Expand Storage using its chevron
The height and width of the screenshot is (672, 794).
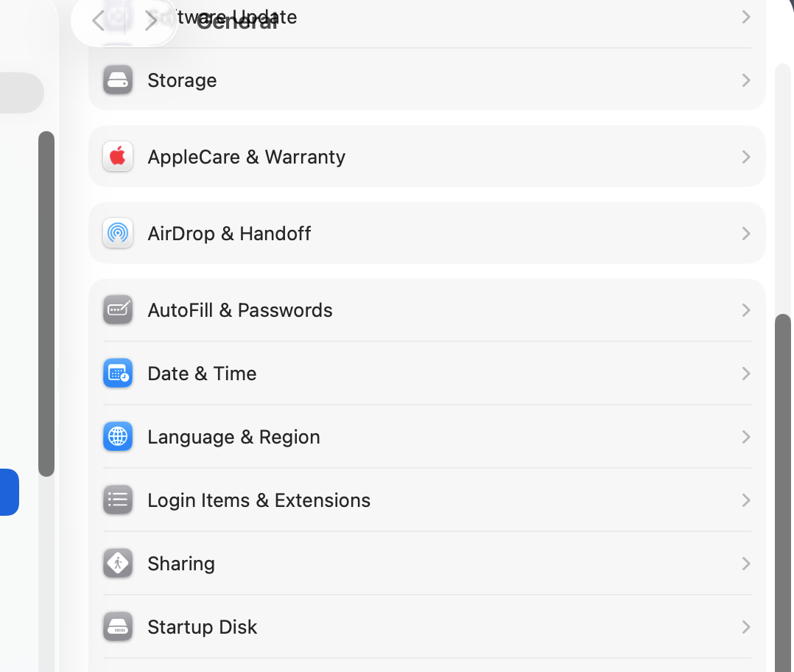746,80
